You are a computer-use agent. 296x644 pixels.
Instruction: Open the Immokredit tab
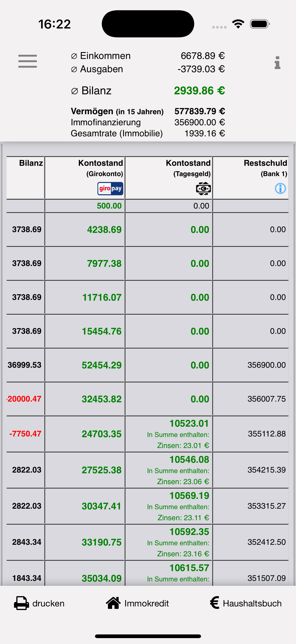(x=137, y=603)
